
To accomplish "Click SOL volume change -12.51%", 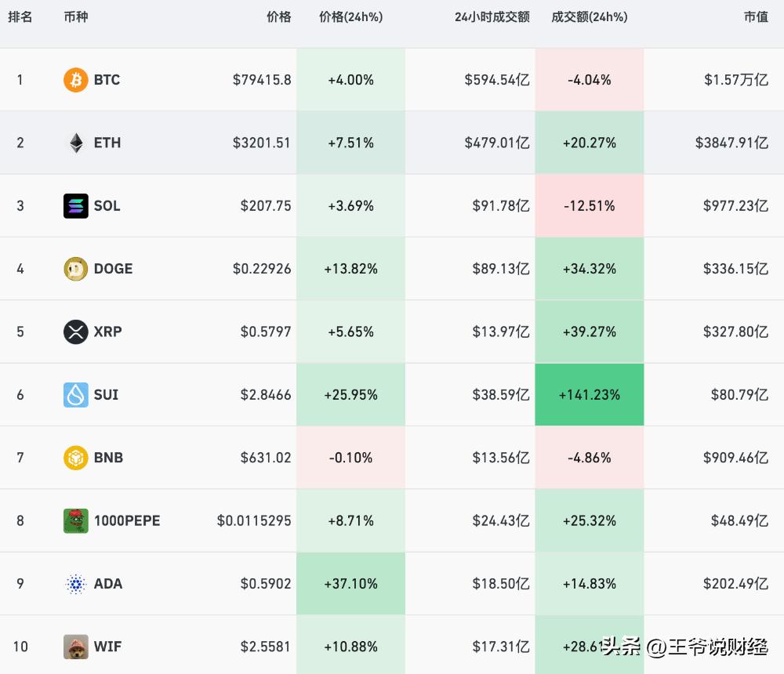I will click(x=590, y=206).
